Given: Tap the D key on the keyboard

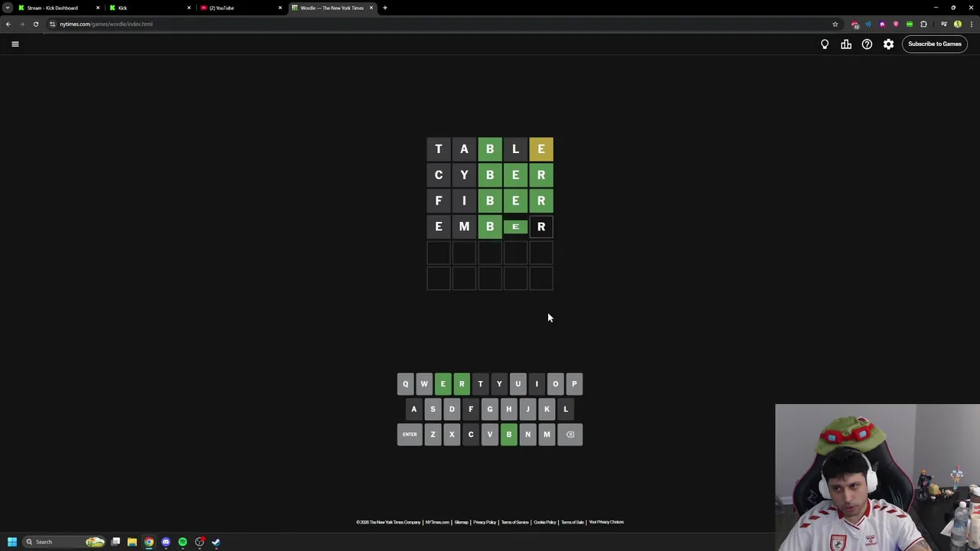Looking at the screenshot, I should pyautogui.click(x=452, y=409).
